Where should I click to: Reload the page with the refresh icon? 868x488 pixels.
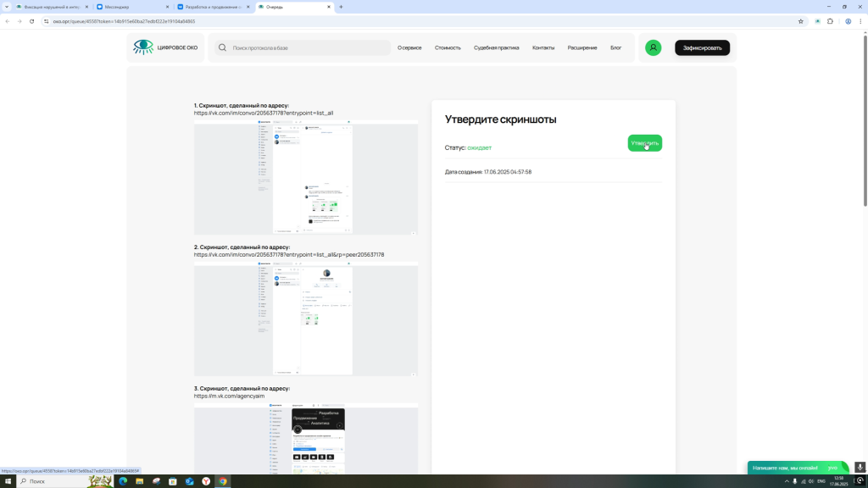click(31, 21)
